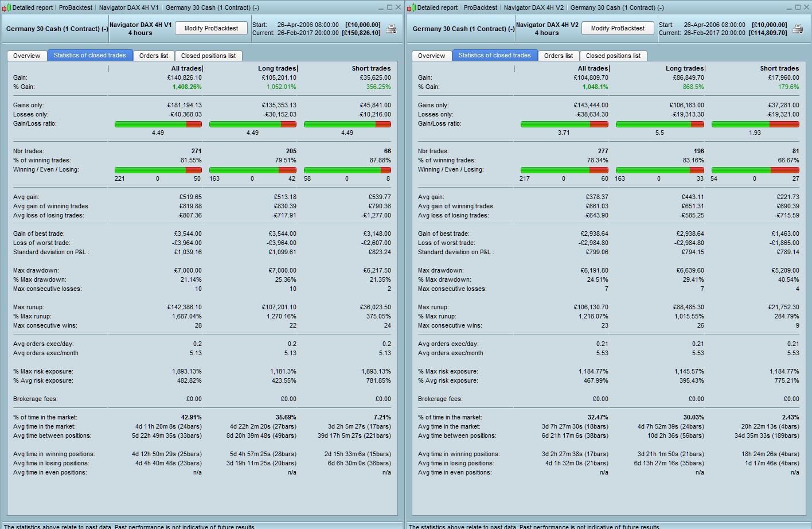Click V1 Long trades Gain/Loss ratio bar

tap(253, 124)
